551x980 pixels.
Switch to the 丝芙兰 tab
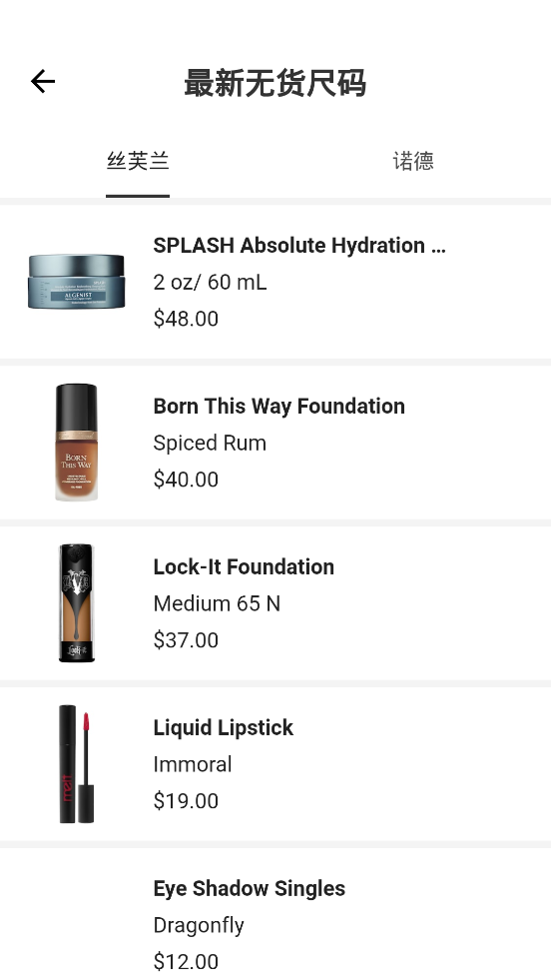point(138,161)
